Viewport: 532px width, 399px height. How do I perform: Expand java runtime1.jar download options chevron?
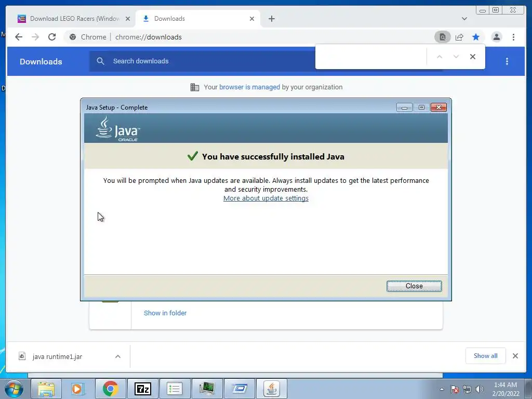coord(118,356)
